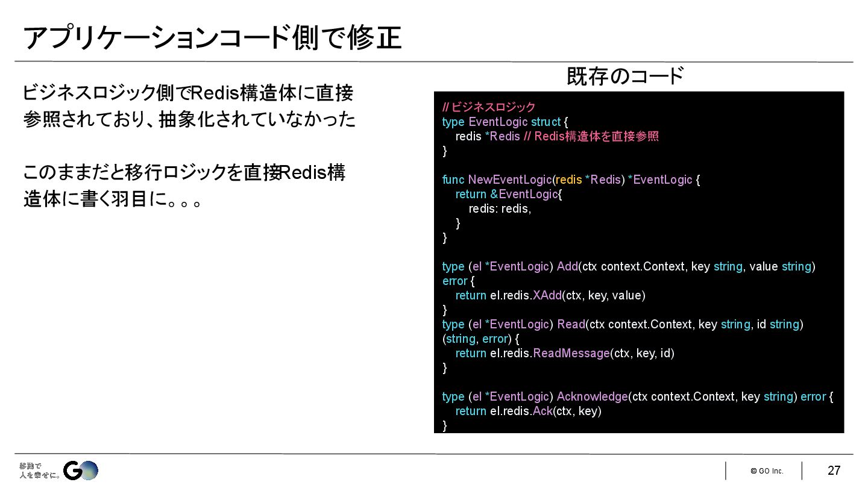868x488 pixels.
Task: Click the lone 'error {' code line
Action: (x=459, y=281)
